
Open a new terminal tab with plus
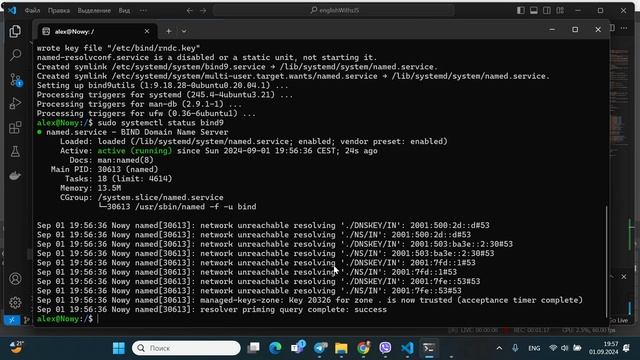click(169, 31)
